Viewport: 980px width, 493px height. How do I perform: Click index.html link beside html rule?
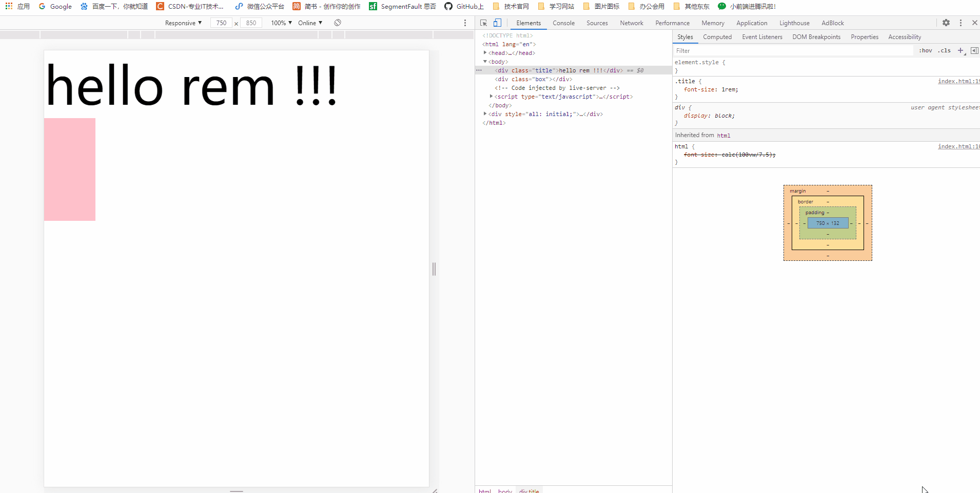click(958, 146)
